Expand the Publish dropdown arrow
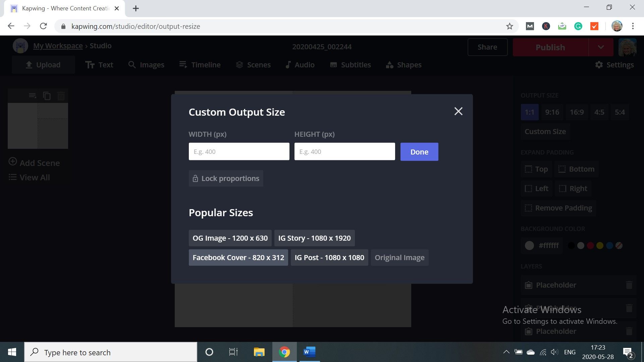Viewport: 644px width, 362px height. [x=601, y=47]
